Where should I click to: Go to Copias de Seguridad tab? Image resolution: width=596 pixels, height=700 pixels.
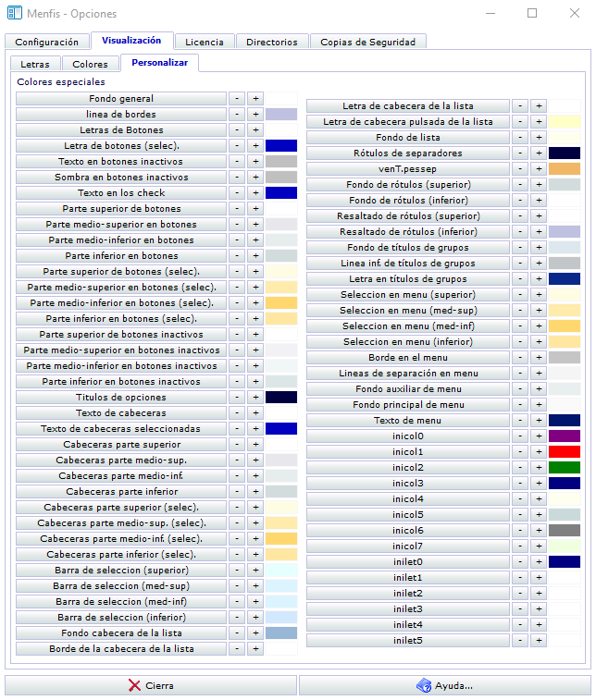point(368,42)
